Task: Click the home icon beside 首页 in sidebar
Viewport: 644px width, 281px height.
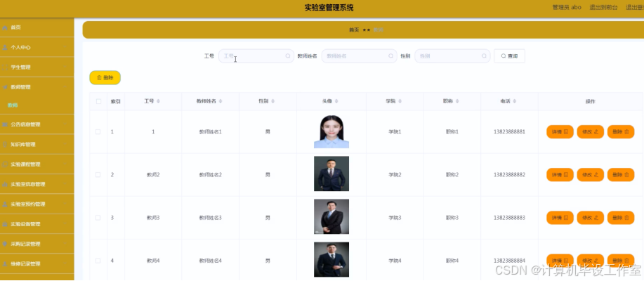Action: click(x=5, y=27)
